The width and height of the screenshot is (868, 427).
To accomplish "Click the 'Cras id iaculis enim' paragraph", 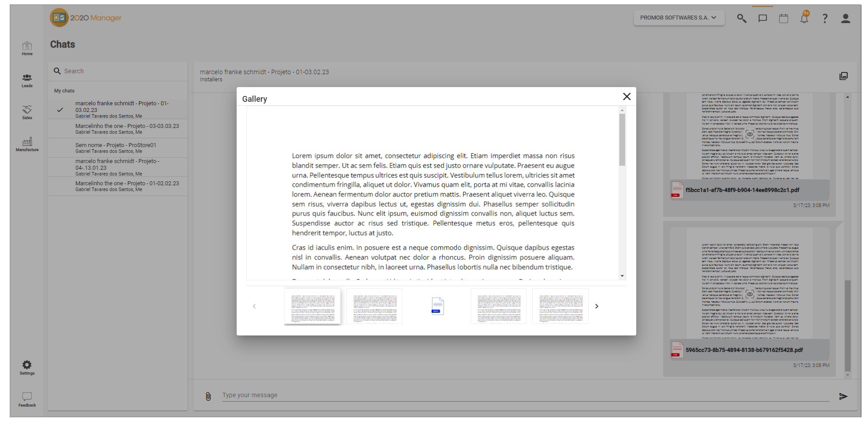I will pos(433,257).
